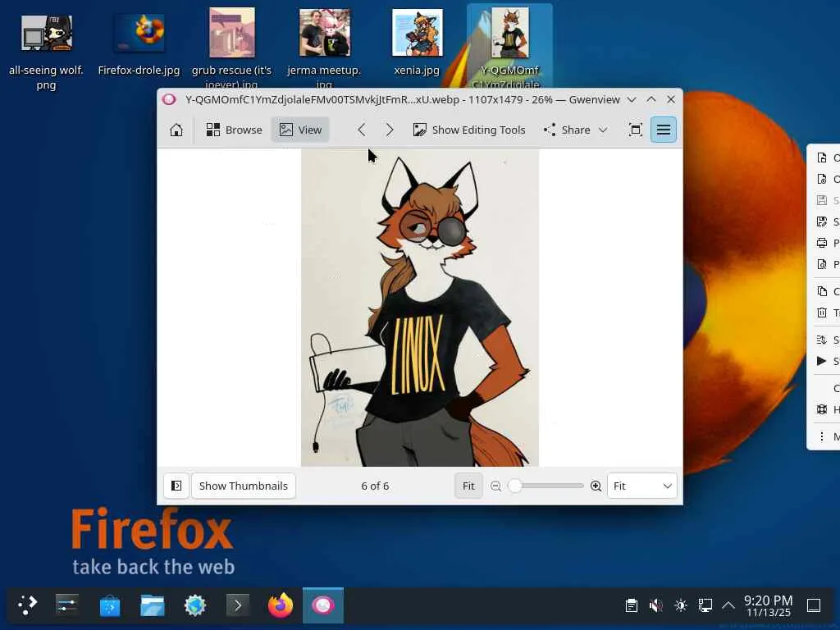
Task: Toggle View mode button
Action: pos(300,130)
